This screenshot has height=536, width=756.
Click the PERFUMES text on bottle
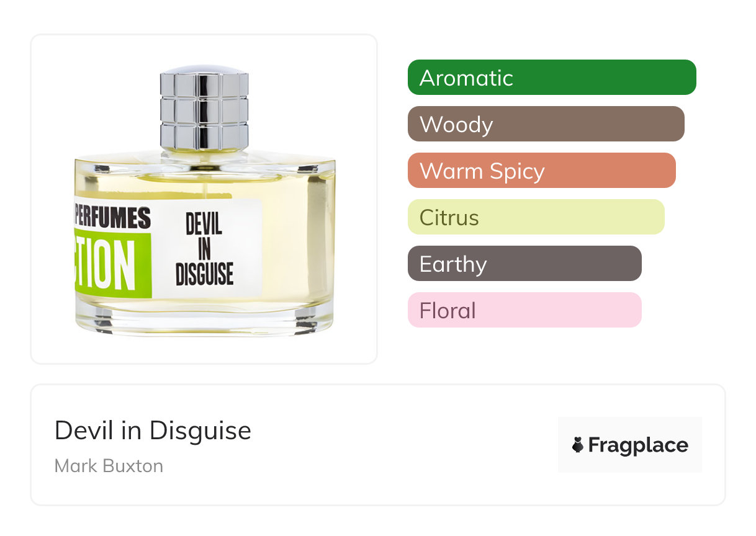coord(113,218)
